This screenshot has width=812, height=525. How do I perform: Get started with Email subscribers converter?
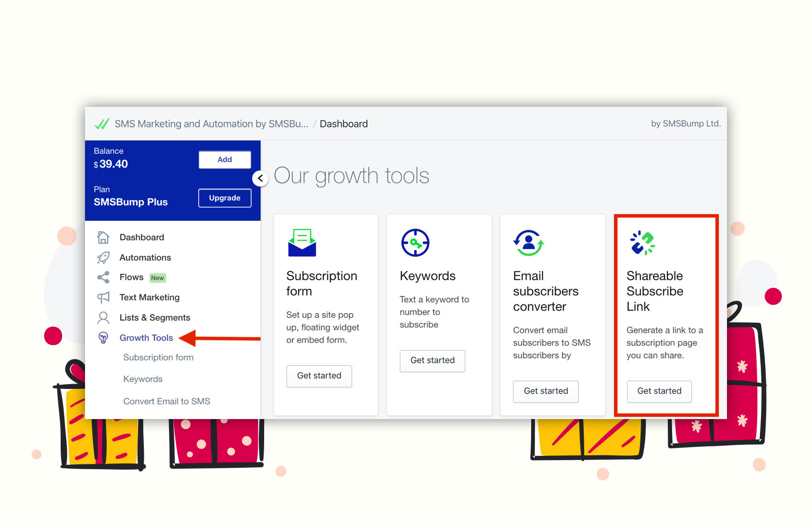546,391
